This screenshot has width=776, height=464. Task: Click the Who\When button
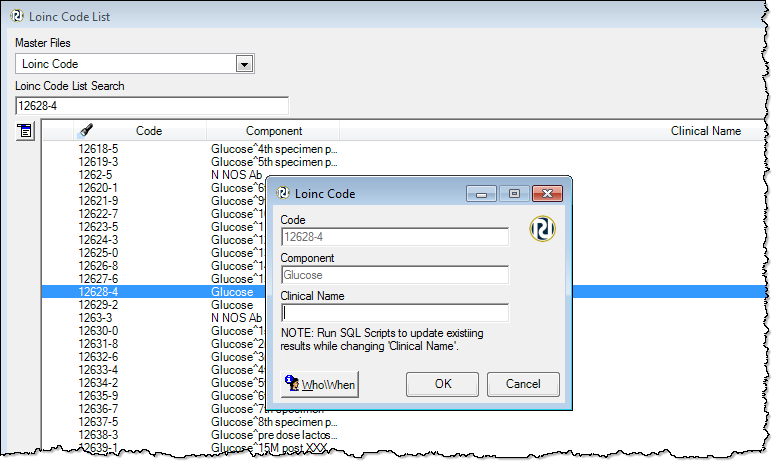[x=319, y=384]
